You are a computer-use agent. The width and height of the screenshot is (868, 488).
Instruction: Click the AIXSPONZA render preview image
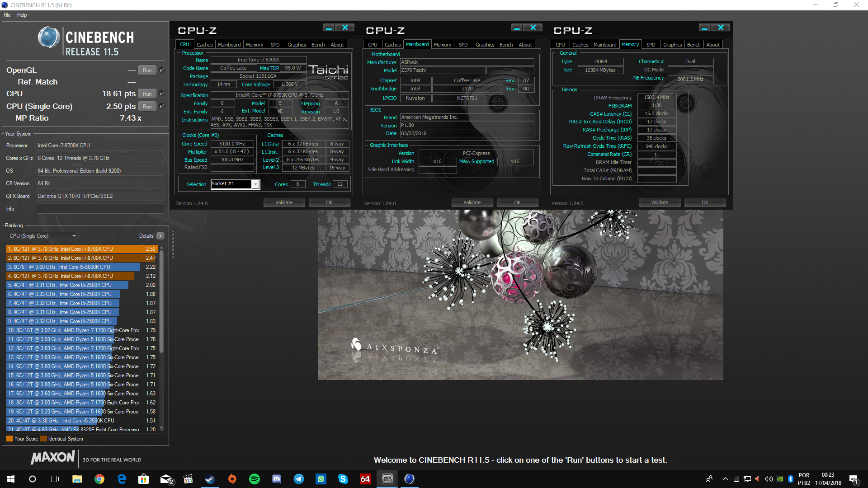520,295
